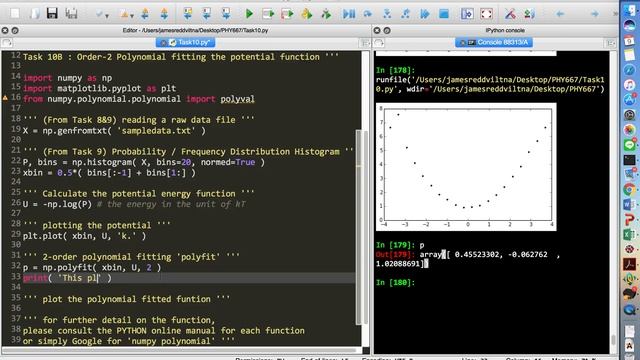
Task: Open Microsoft Word from the dock
Action: coord(629,204)
